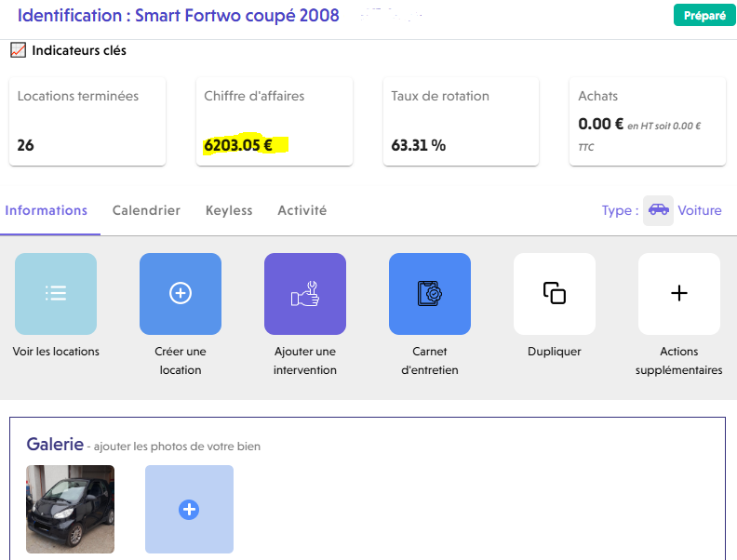The height and width of the screenshot is (560, 737).
Task: Select the Informations tab
Action: (47, 210)
